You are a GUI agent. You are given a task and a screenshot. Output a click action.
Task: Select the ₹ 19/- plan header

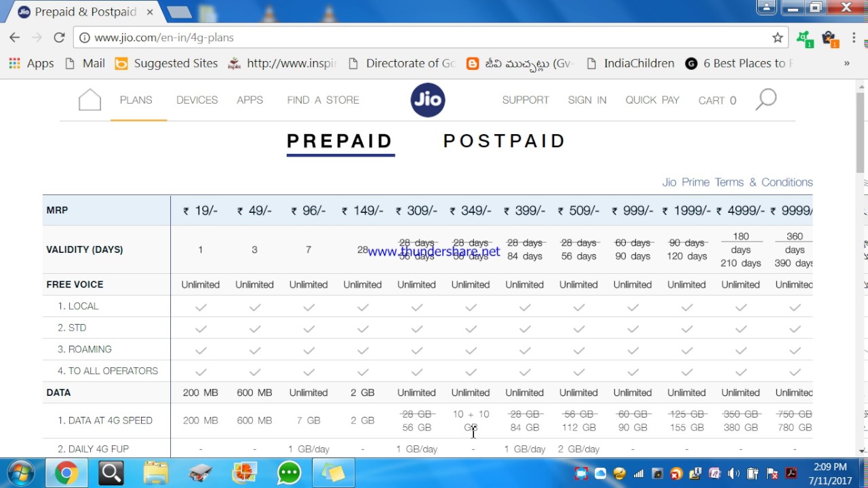point(201,211)
